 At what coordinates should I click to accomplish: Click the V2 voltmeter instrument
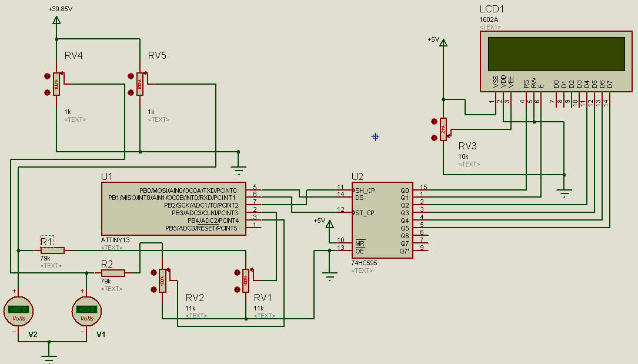click(x=19, y=310)
